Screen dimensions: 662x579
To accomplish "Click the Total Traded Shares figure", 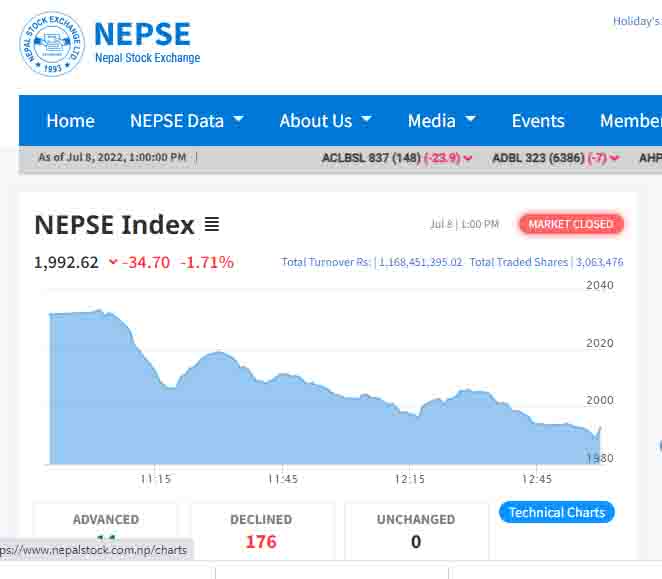I will tap(598, 263).
